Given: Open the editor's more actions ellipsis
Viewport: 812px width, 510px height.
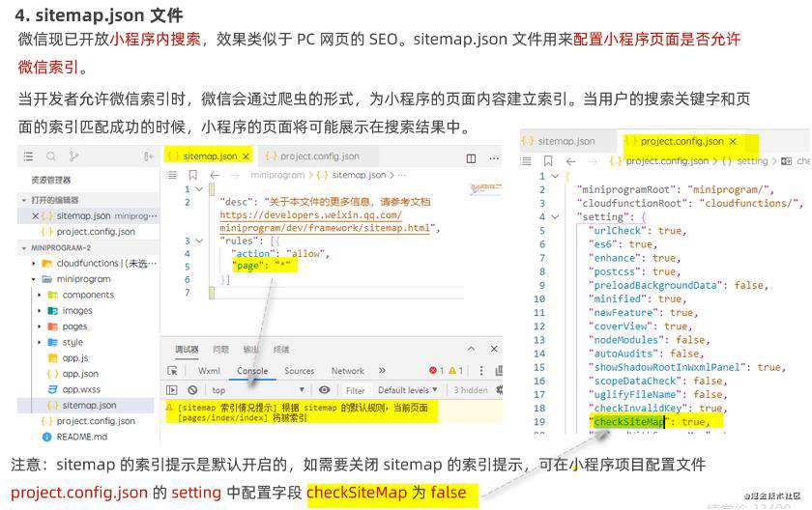Looking at the screenshot, I should pyautogui.click(x=495, y=158).
